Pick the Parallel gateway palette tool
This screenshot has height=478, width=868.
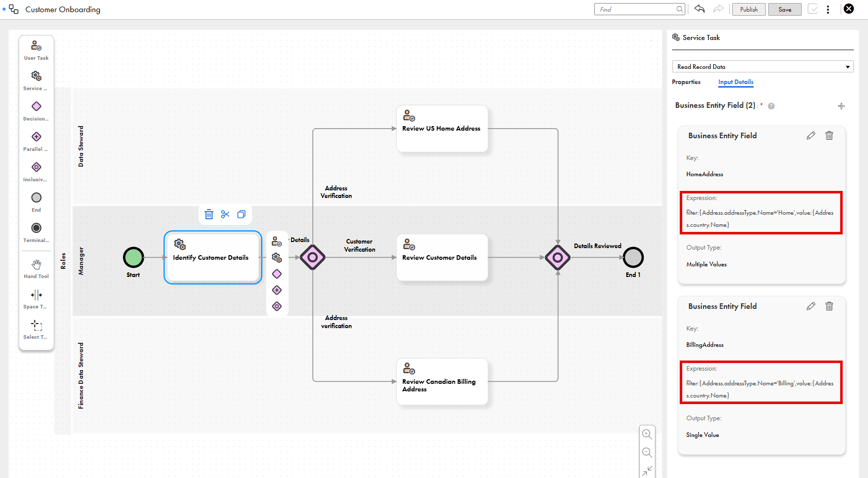click(x=36, y=141)
